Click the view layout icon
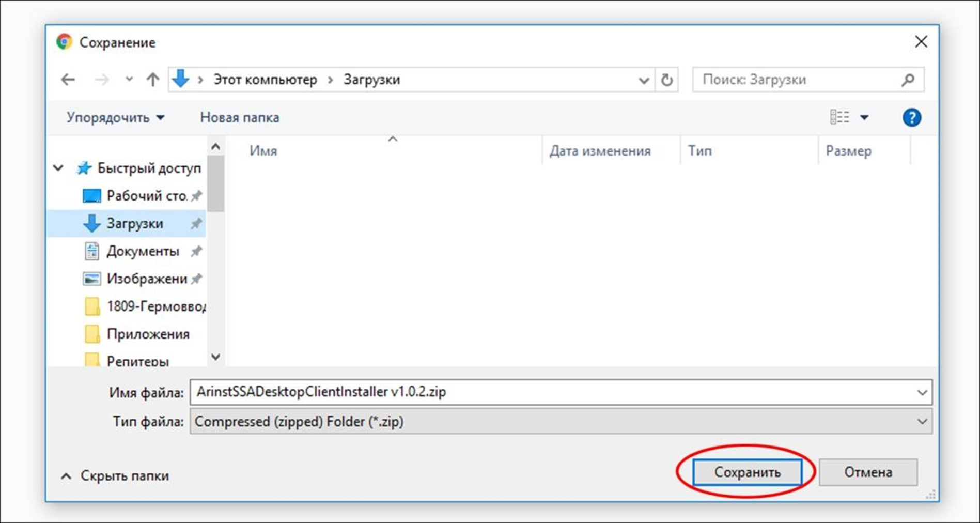Viewport: 980px width, 523px height. (x=839, y=117)
